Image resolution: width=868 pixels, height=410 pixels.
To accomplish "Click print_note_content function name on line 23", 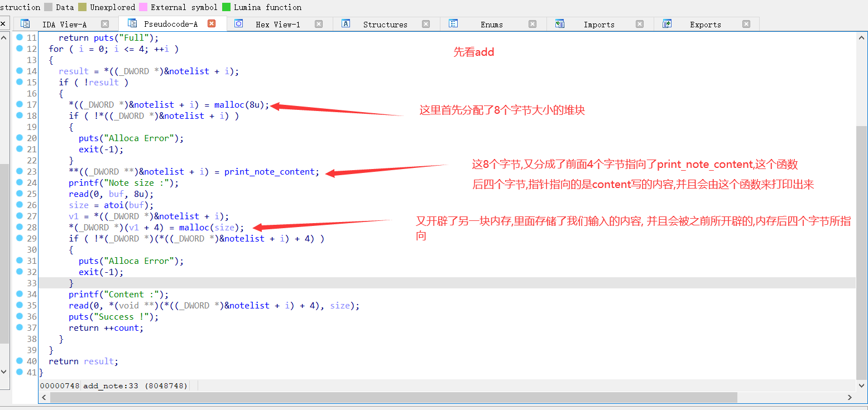I will [270, 172].
